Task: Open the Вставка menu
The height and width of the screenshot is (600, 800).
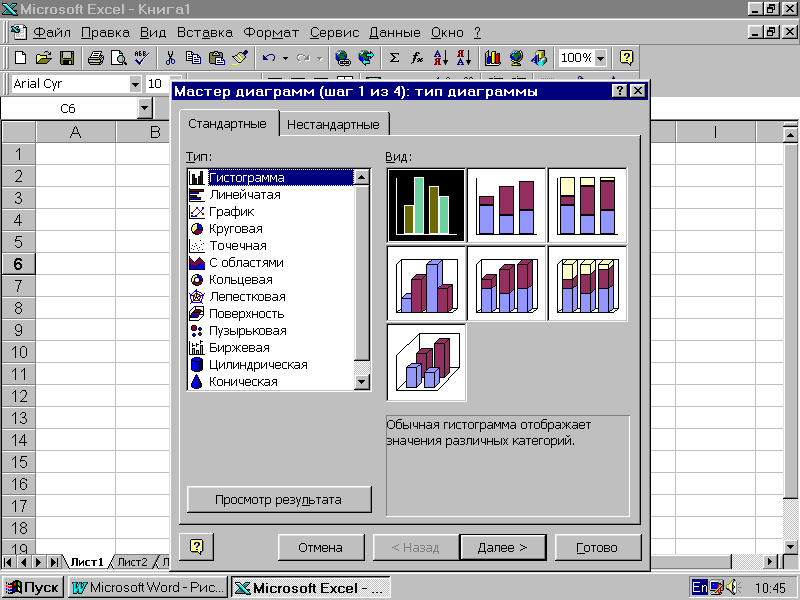Action: tap(205, 33)
